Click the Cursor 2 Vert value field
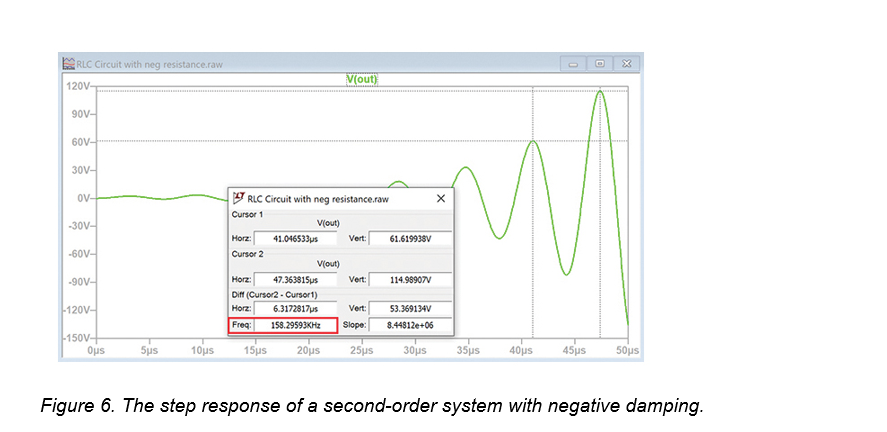 point(410,281)
